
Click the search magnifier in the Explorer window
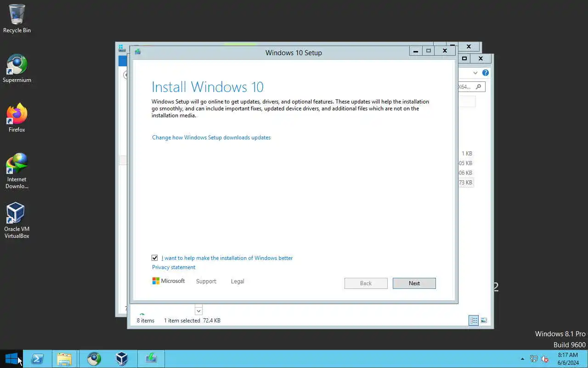pyautogui.click(x=479, y=86)
